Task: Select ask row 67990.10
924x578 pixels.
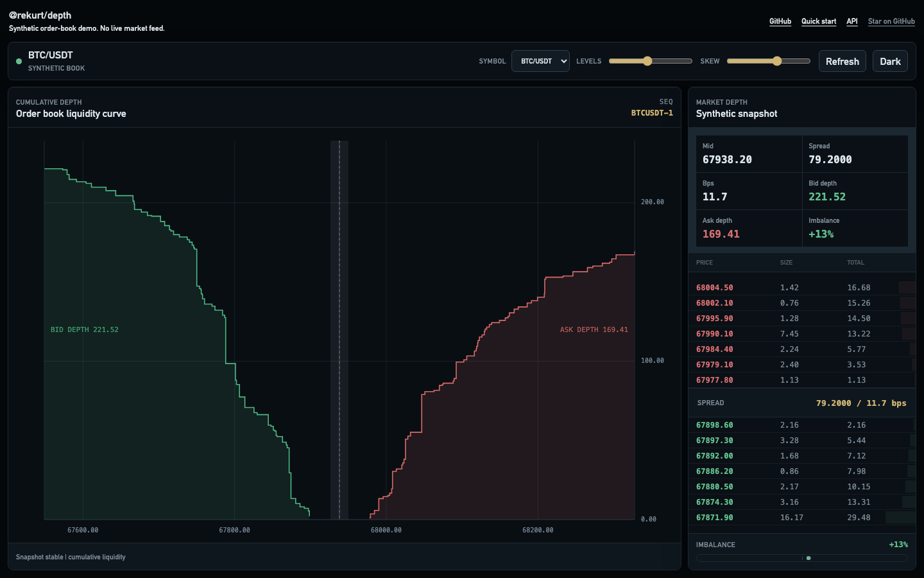Action: 802,334
